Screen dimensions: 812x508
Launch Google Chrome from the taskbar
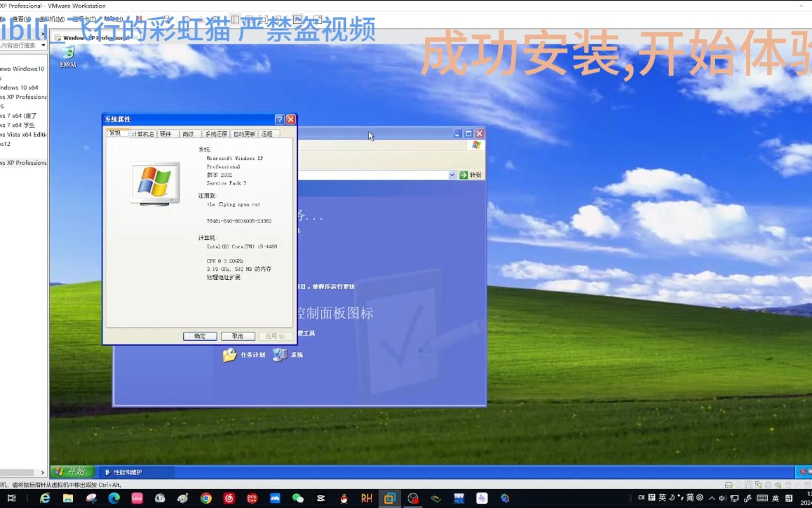(206, 499)
